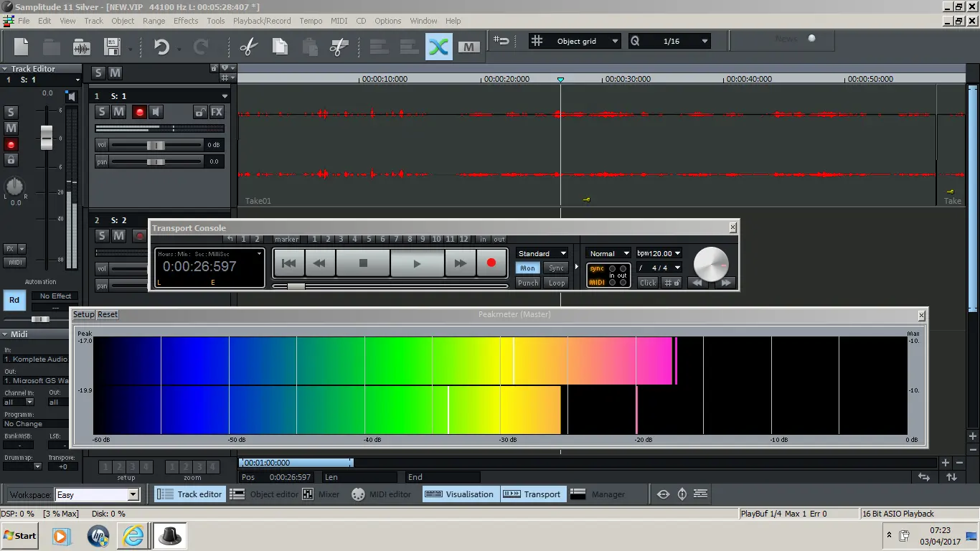
Task: Open the Effects menu
Action: [186, 21]
